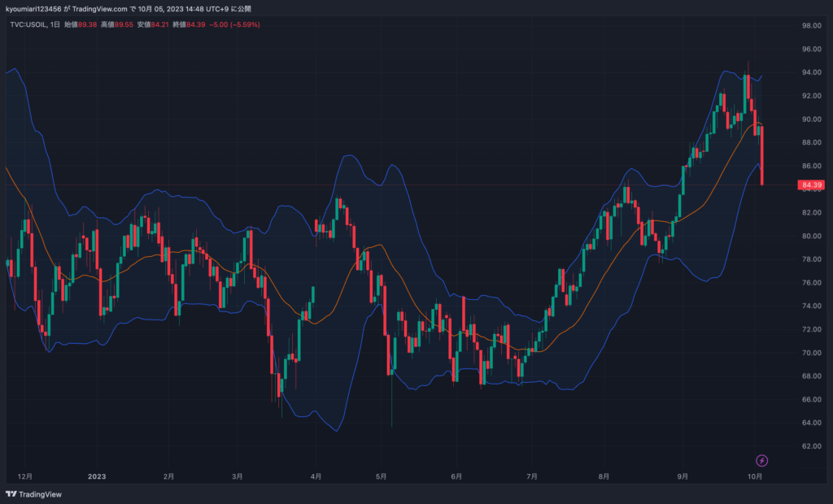Click the 90.00 price axis label

point(811,119)
